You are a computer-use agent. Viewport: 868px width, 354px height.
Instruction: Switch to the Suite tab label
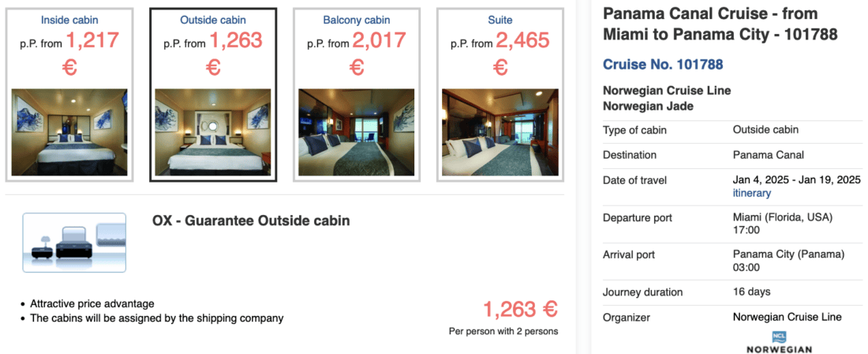click(500, 20)
